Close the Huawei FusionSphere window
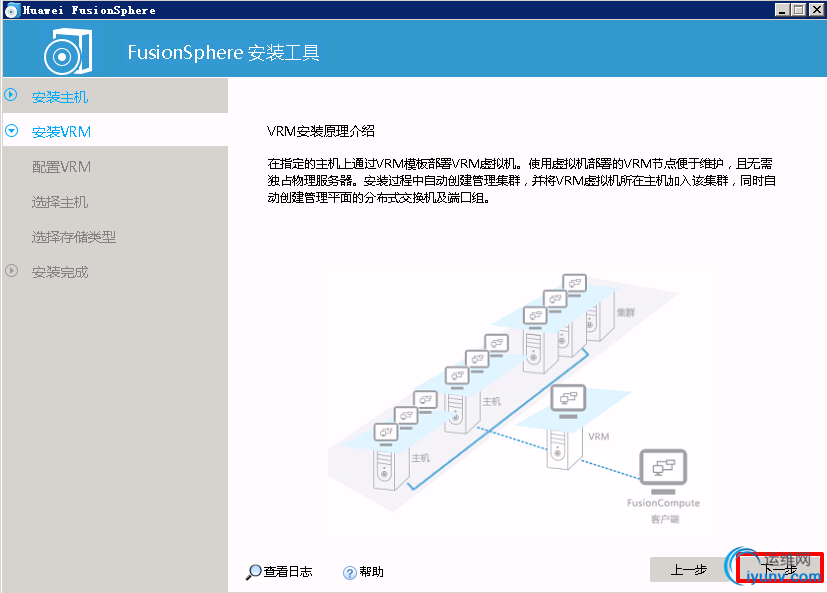 coord(817,9)
